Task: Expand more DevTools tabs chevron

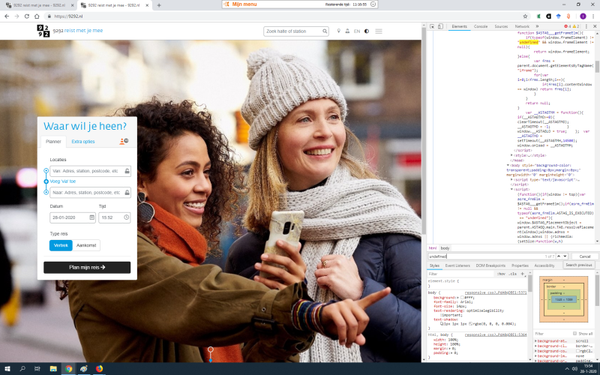Action: (x=537, y=26)
